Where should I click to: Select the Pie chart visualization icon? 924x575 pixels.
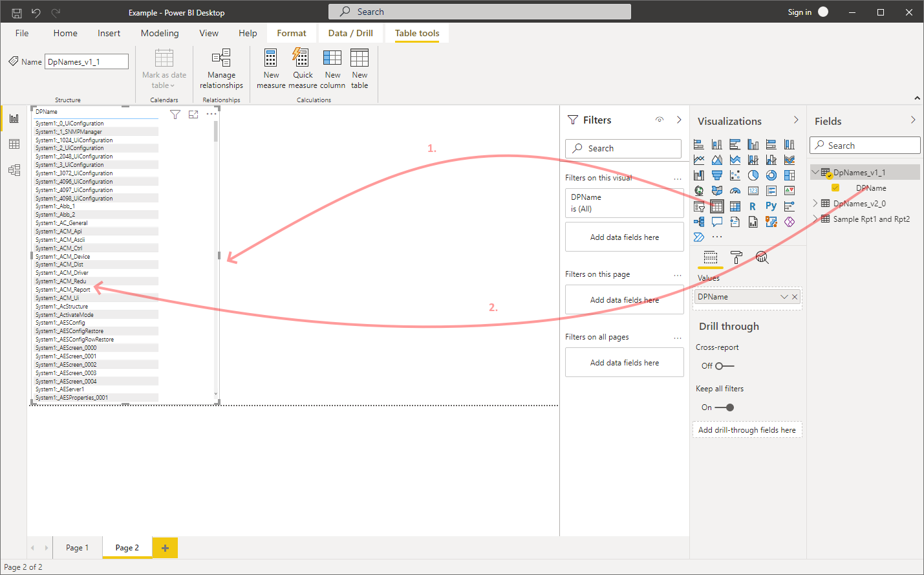click(x=753, y=175)
